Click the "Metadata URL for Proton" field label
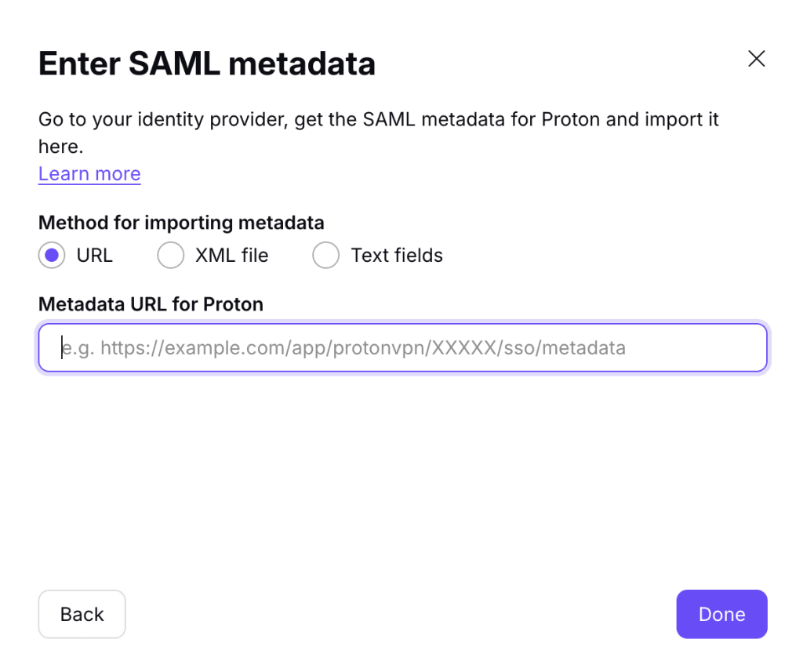This screenshot has height=672, width=803. point(151,304)
